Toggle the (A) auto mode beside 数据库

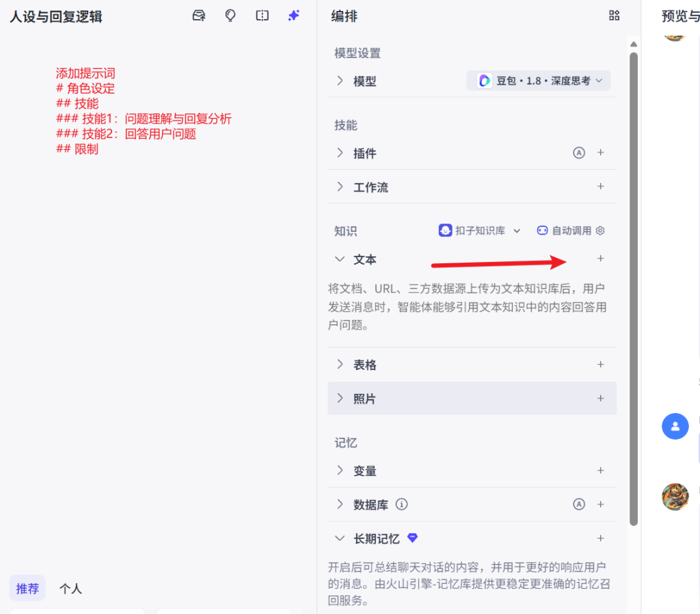coord(579,504)
